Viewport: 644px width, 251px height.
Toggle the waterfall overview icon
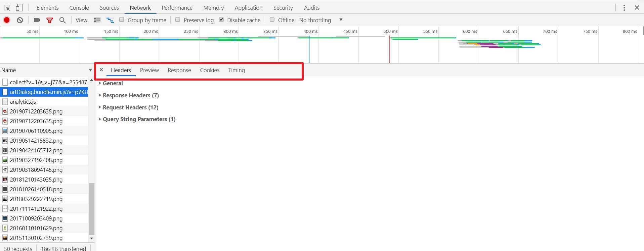coord(110,20)
